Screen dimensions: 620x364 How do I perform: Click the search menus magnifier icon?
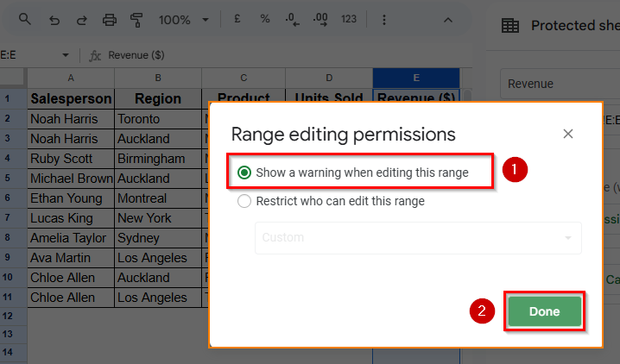24,20
